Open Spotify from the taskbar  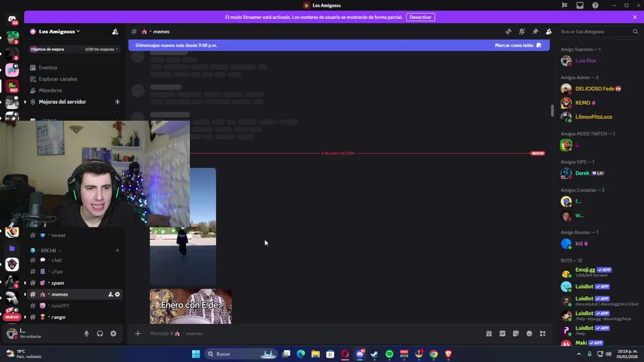pos(389,354)
